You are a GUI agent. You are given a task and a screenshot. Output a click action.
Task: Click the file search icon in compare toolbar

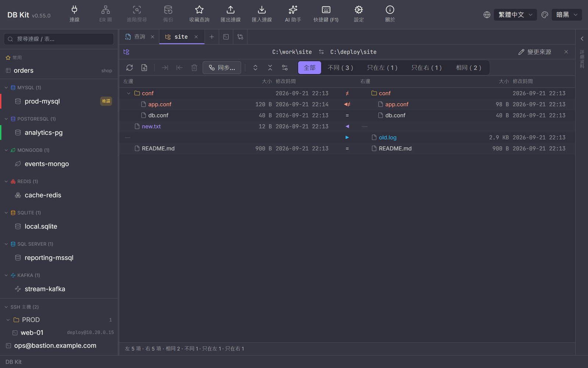tap(144, 68)
